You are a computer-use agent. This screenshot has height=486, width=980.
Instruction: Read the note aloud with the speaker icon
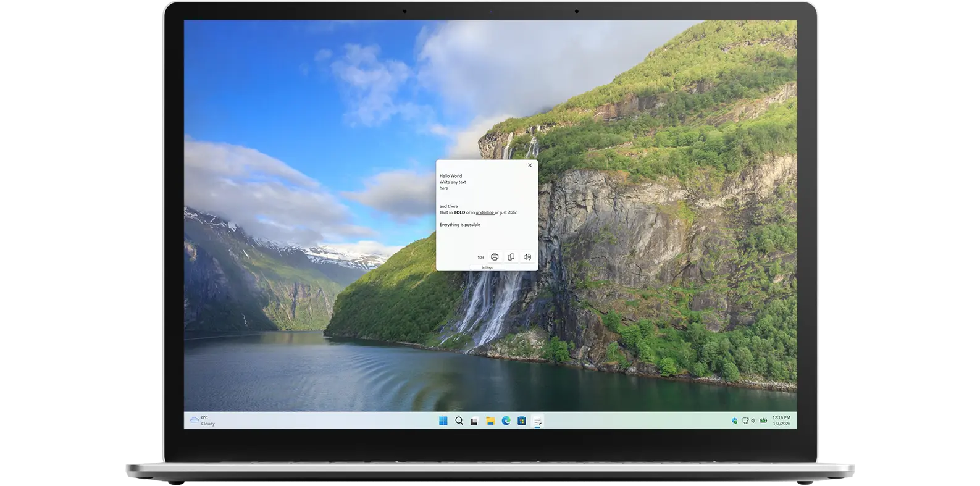[x=527, y=257]
